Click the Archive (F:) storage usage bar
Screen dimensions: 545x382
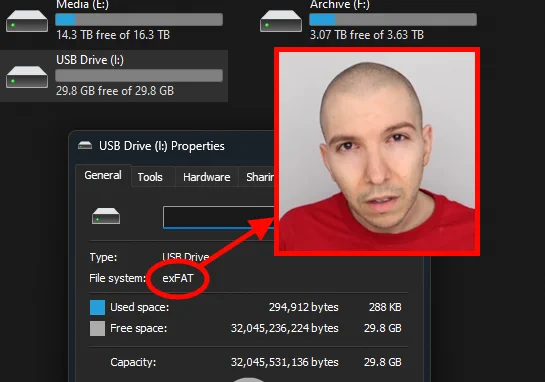point(393,19)
